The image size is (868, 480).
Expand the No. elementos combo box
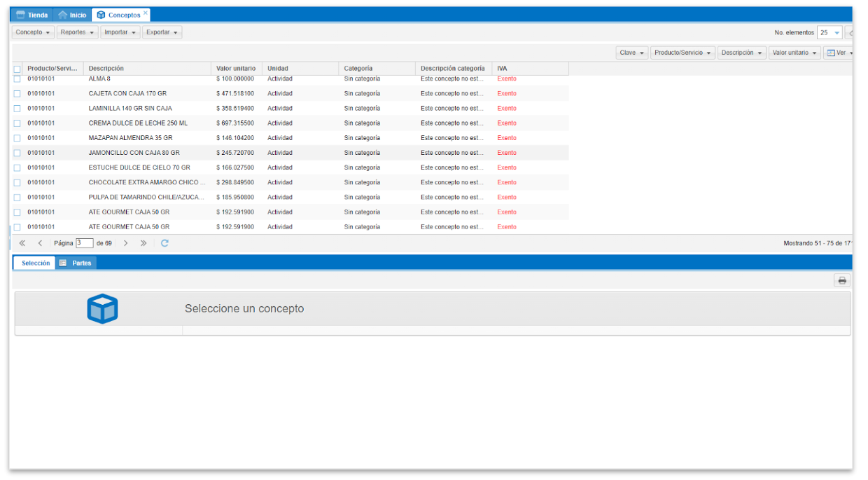(x=836, y=33)
